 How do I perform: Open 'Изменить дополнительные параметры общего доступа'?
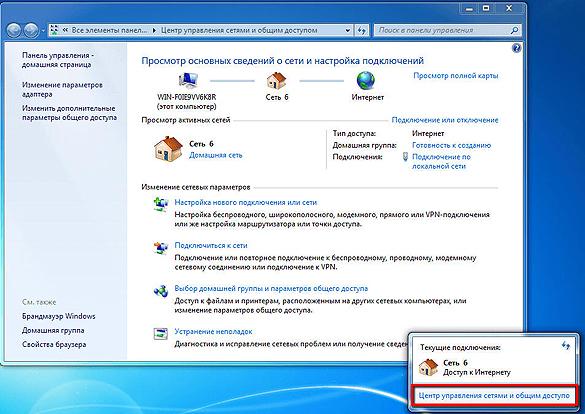pos(69,113)
